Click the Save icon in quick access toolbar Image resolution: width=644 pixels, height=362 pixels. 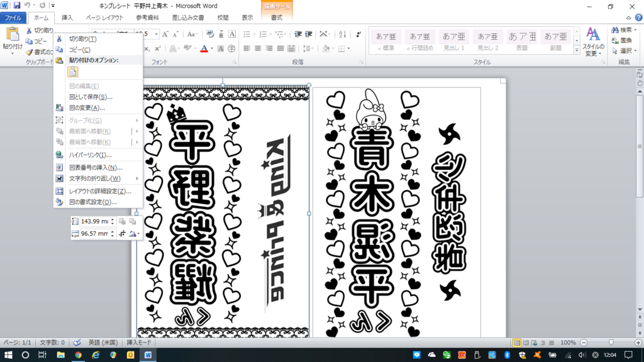click(17, 5)
